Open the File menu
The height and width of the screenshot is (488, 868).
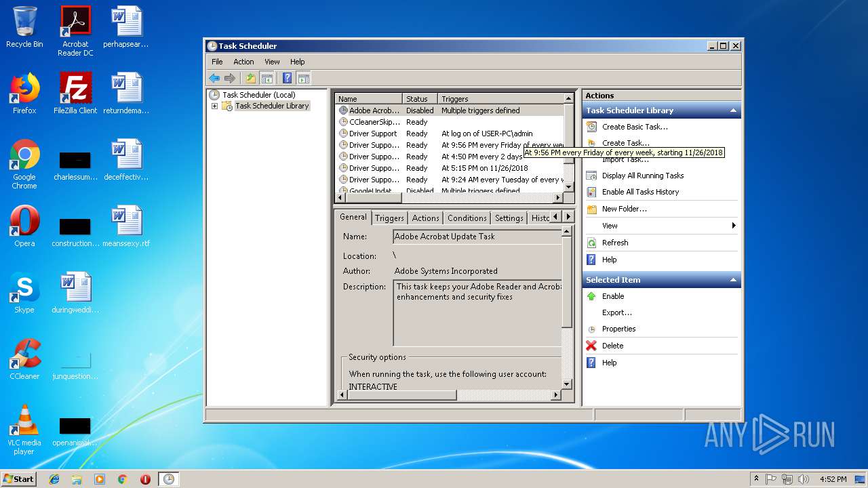coord(217,62)
